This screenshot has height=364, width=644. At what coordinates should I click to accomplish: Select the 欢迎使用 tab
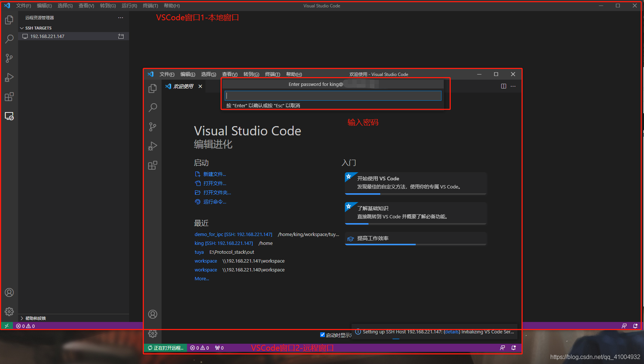point(183,86)
